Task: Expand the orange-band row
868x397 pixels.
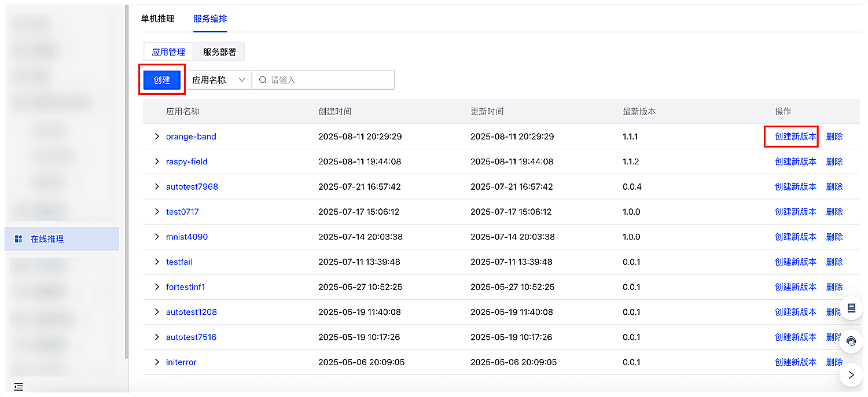Action: click(x=157, y=137)
